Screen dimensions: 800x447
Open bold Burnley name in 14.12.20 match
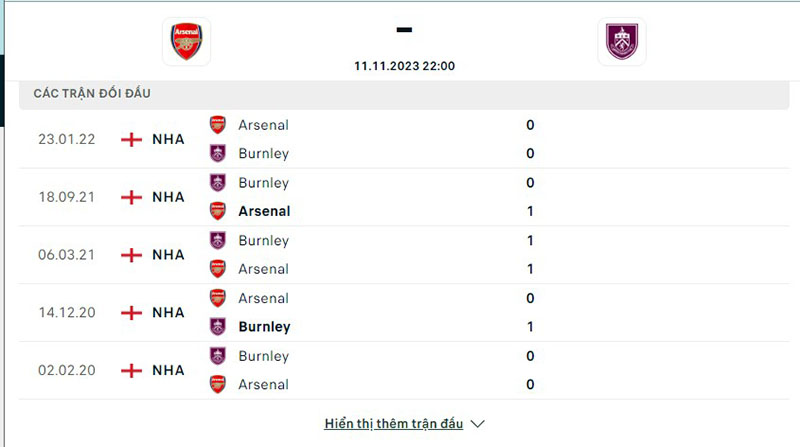[x=264, y=326]
